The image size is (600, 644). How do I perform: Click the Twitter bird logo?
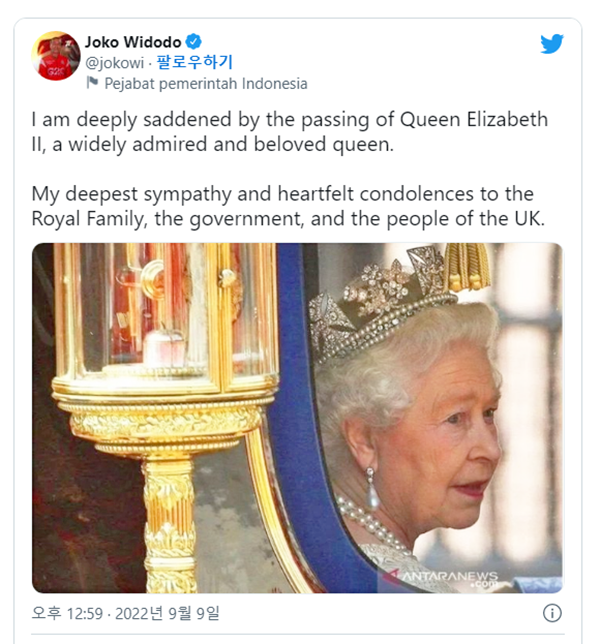pos(552,44)
